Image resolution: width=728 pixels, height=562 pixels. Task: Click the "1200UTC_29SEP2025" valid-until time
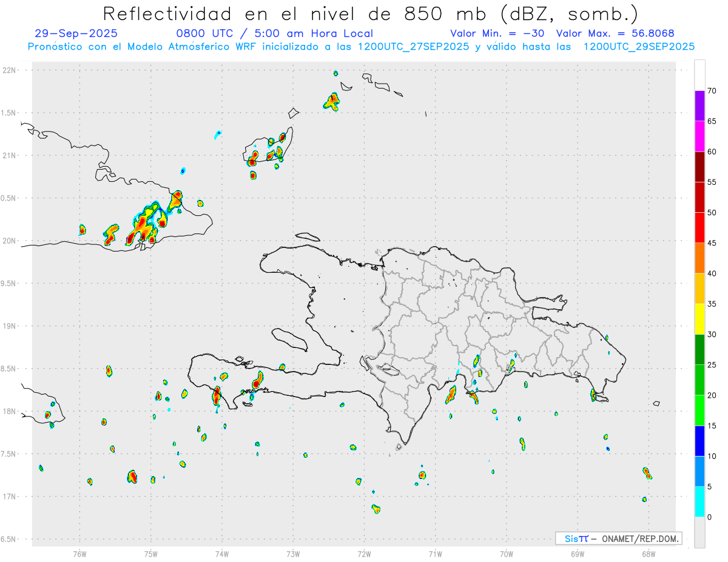click(639, 47)
